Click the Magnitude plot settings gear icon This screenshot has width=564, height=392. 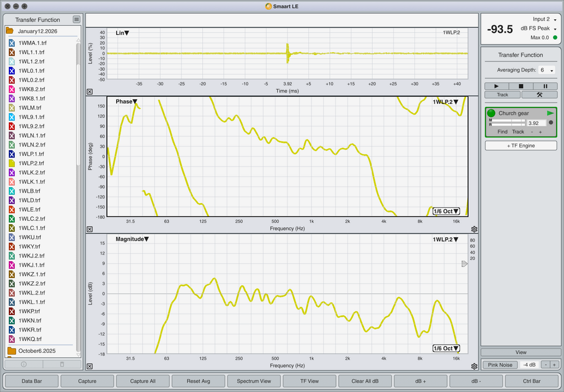click(474, 366)
